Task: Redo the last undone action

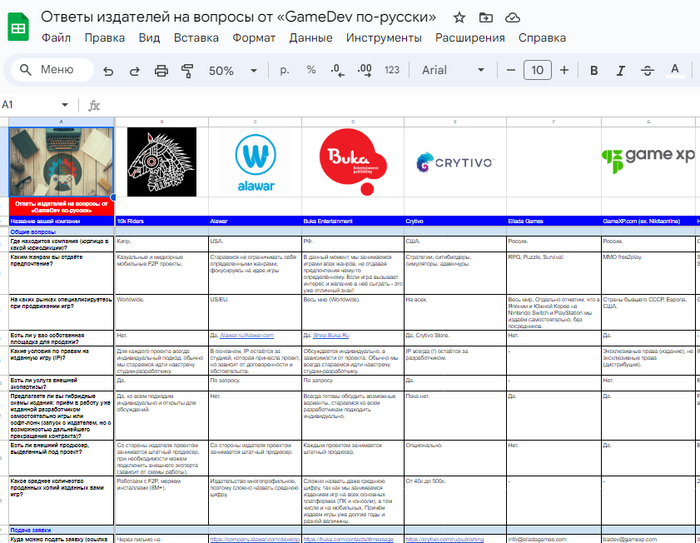Action: pos(134,71)
